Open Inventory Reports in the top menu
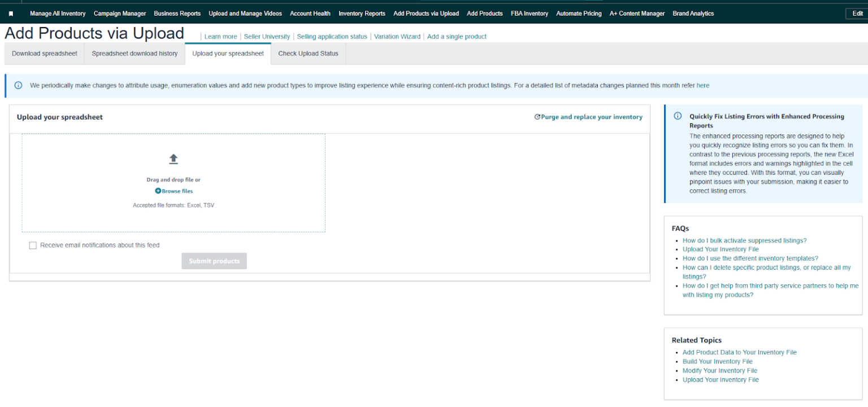 362,13
